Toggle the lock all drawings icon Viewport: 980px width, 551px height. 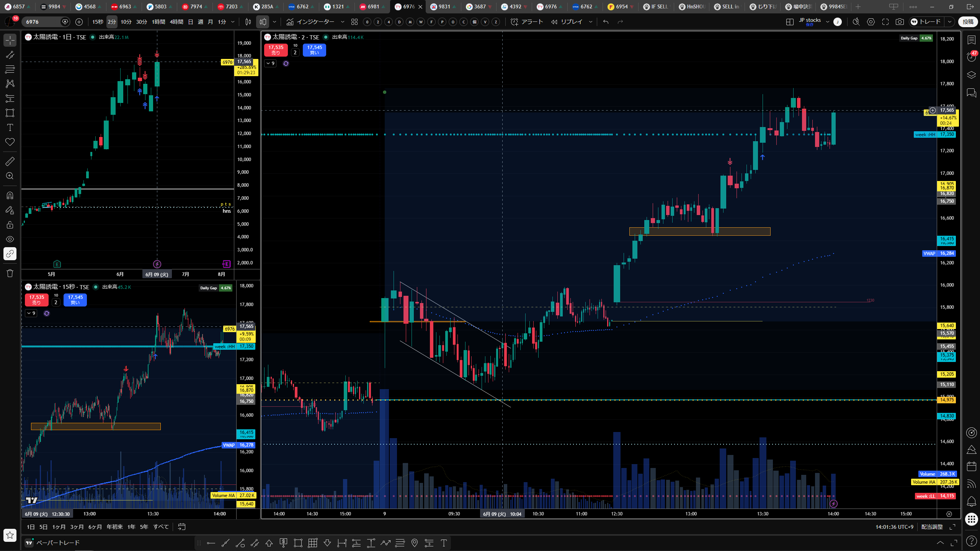[10, 225]
